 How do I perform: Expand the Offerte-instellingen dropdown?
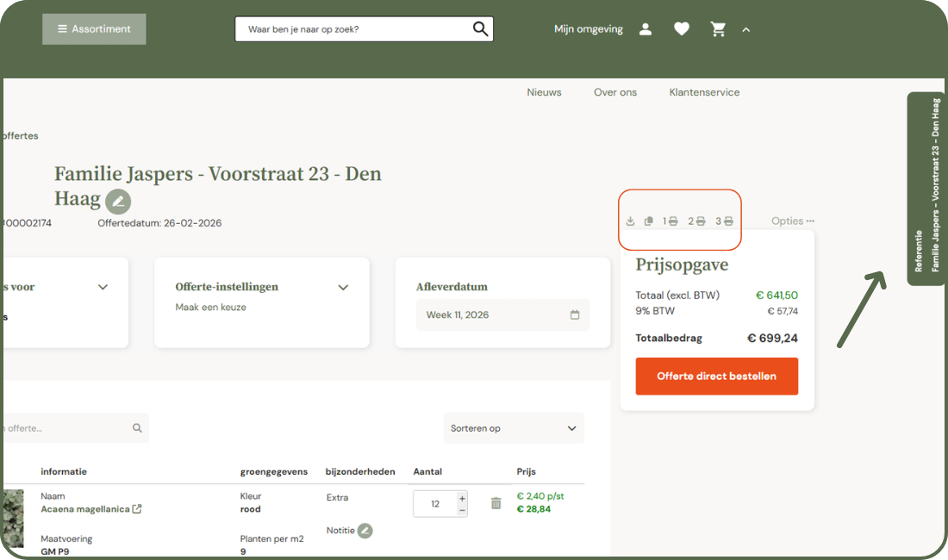click(343, 288)
